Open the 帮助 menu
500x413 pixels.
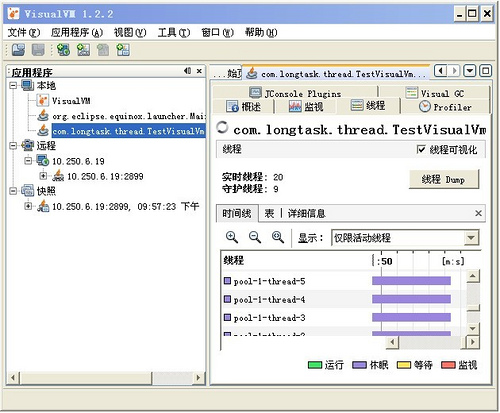pyautogui.click(x=261, y=33)
